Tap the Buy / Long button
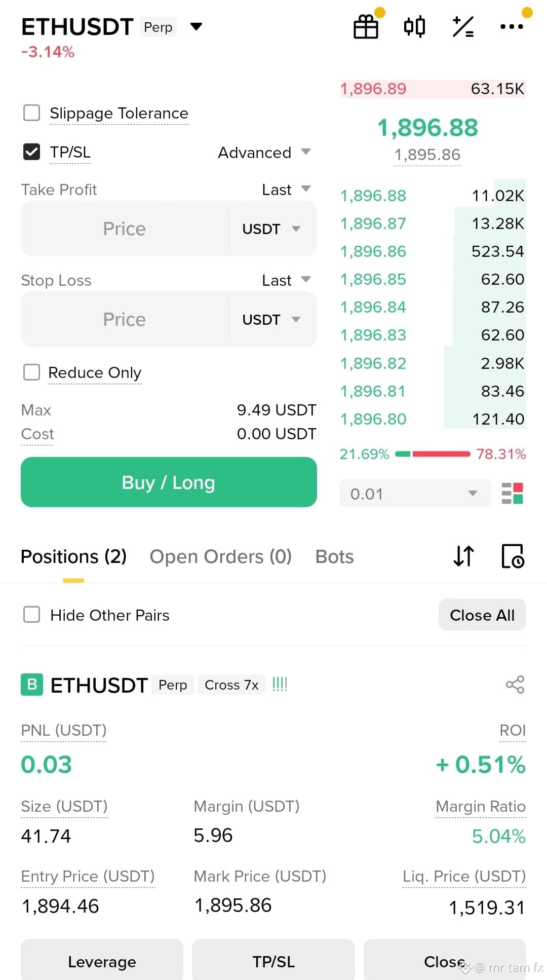 click(x=169, y=482)
